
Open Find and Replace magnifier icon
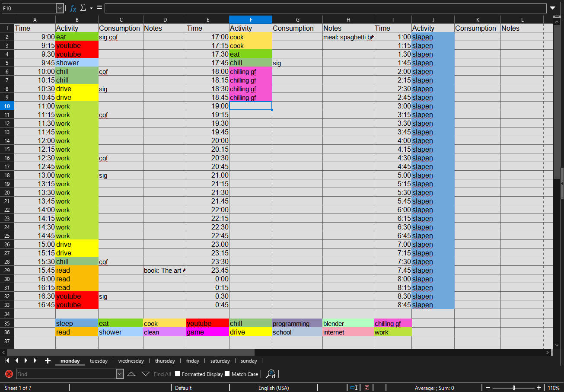[x=271, y=374]
